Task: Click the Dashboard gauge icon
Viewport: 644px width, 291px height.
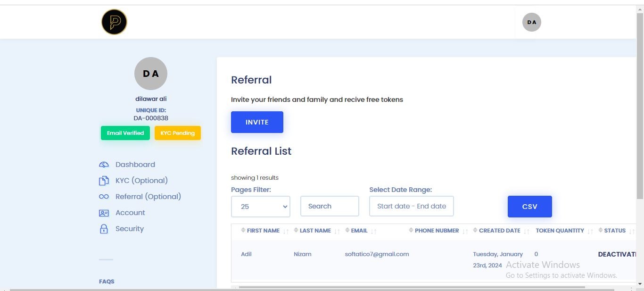Action: pos(104,165)
